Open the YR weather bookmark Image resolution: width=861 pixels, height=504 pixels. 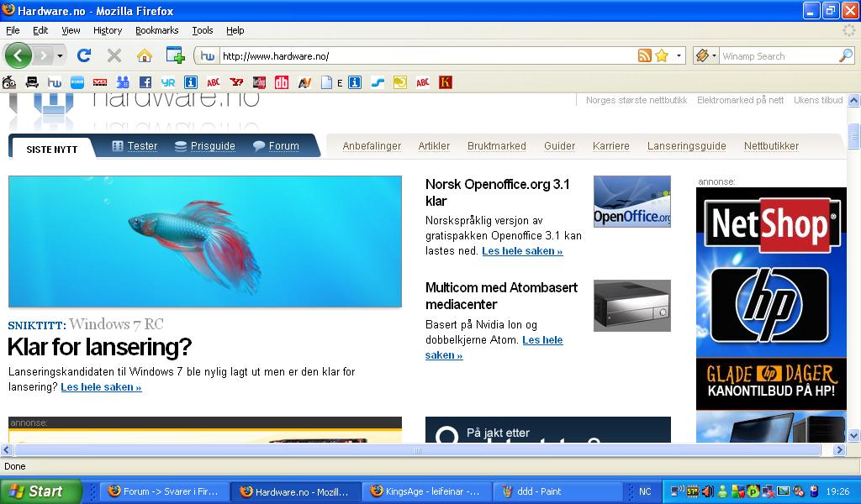click(167, 83)
